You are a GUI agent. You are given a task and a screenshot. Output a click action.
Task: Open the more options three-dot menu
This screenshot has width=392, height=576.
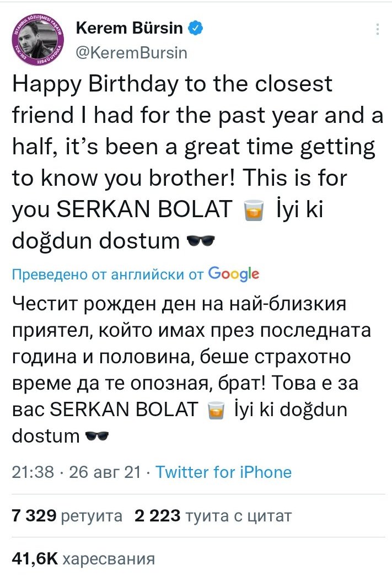378,29
